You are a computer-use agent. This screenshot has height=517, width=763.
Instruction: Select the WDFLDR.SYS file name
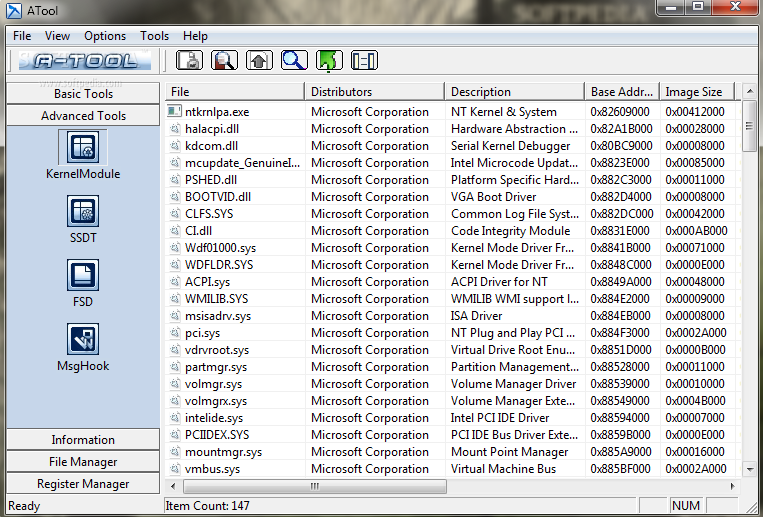coord(219,265)
